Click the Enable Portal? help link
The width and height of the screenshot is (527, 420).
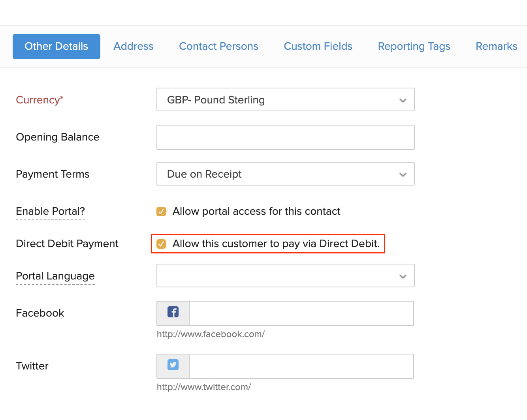(50, 212)
